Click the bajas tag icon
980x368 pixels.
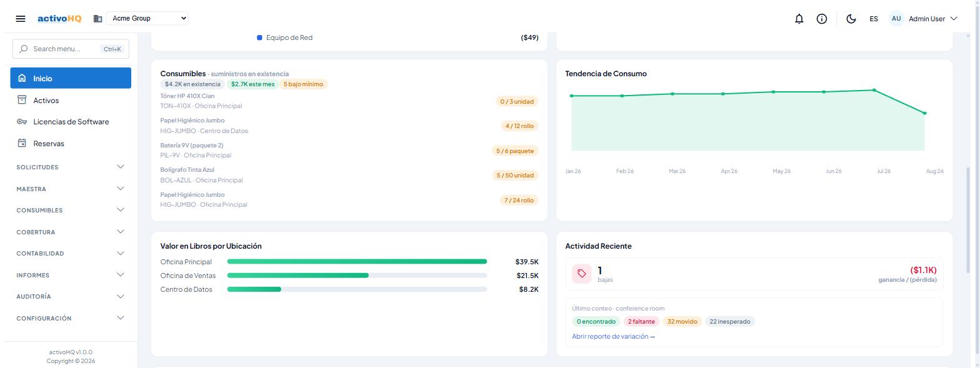[582, 274]
